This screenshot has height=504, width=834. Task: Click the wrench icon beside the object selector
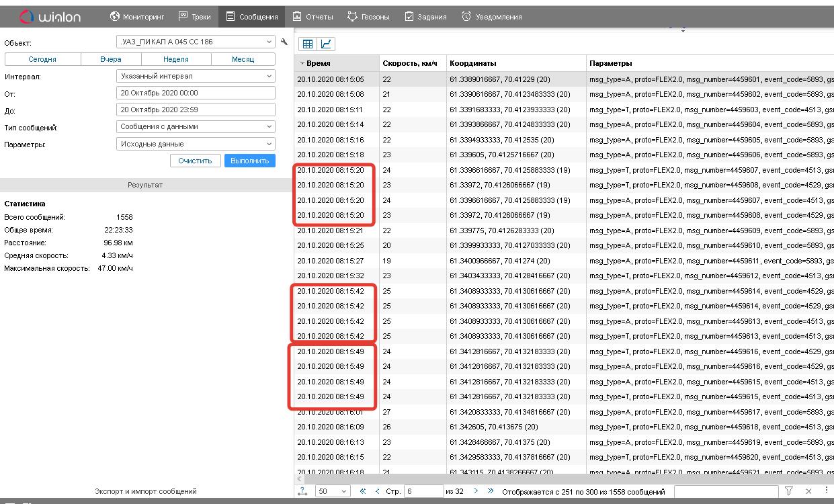coord(284,42)
